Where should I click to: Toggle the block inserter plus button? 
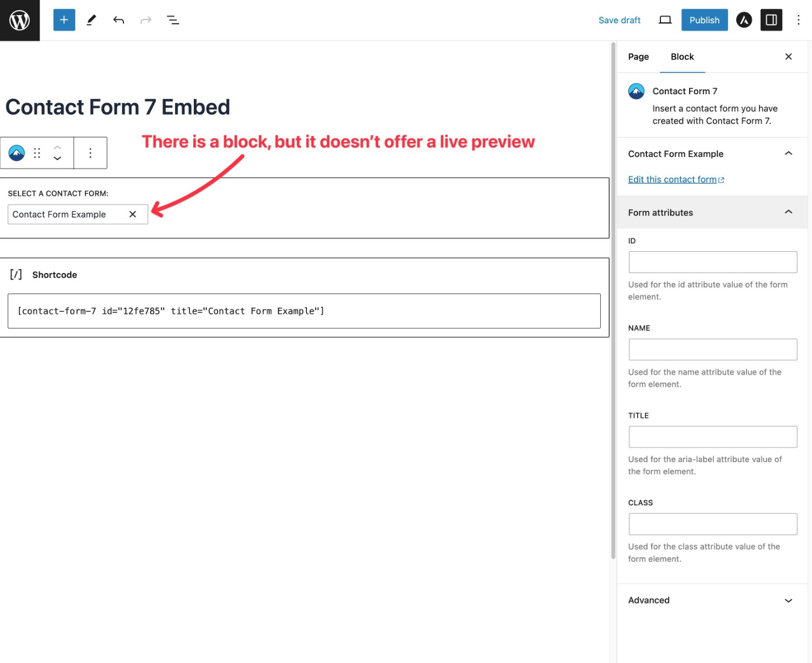(64, 20)
